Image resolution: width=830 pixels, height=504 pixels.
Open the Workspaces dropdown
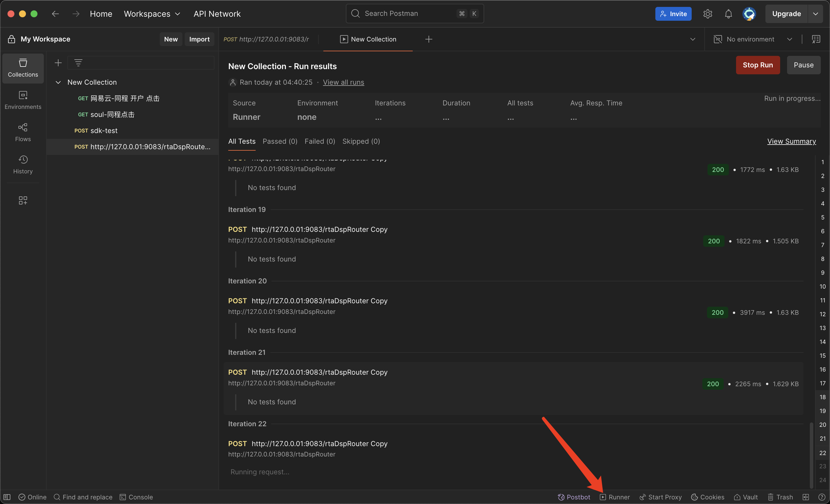pyautogui.click(x=152, y=14)
